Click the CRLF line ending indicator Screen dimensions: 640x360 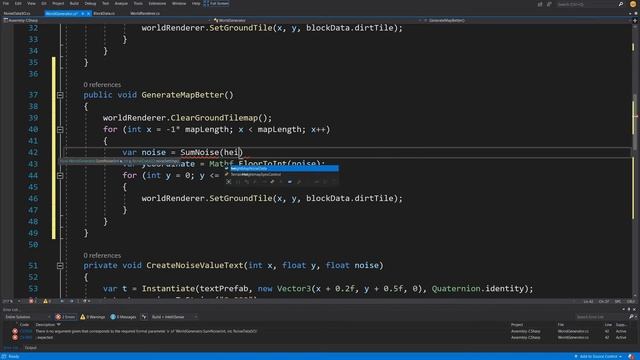[631, 301]
